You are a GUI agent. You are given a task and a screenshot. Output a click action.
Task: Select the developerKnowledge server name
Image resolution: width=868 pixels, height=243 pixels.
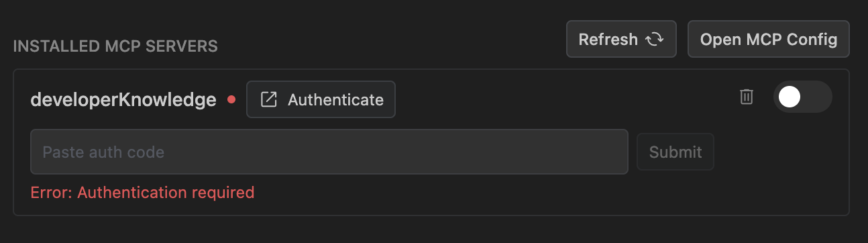click(x=123, y=100)
